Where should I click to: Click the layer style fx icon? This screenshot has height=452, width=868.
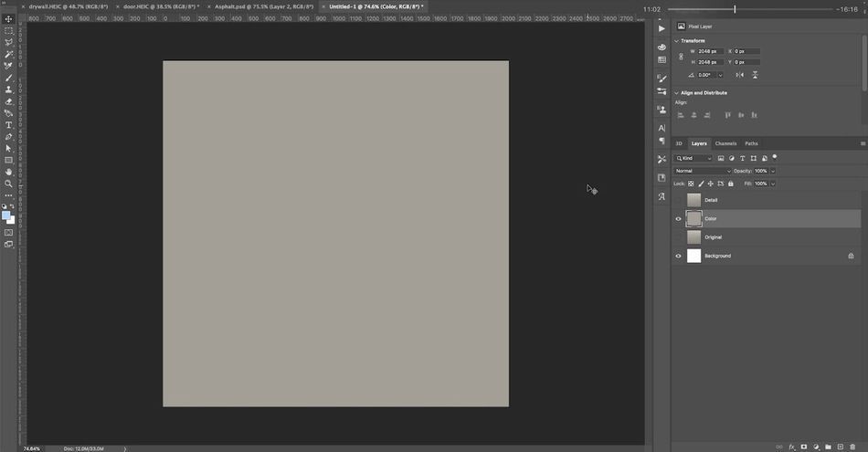point(791,447)
